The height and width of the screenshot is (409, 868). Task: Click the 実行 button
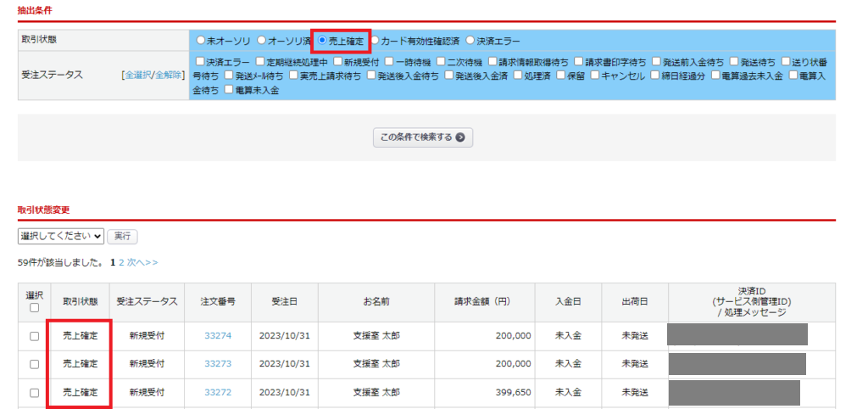[x=123, y=236]
